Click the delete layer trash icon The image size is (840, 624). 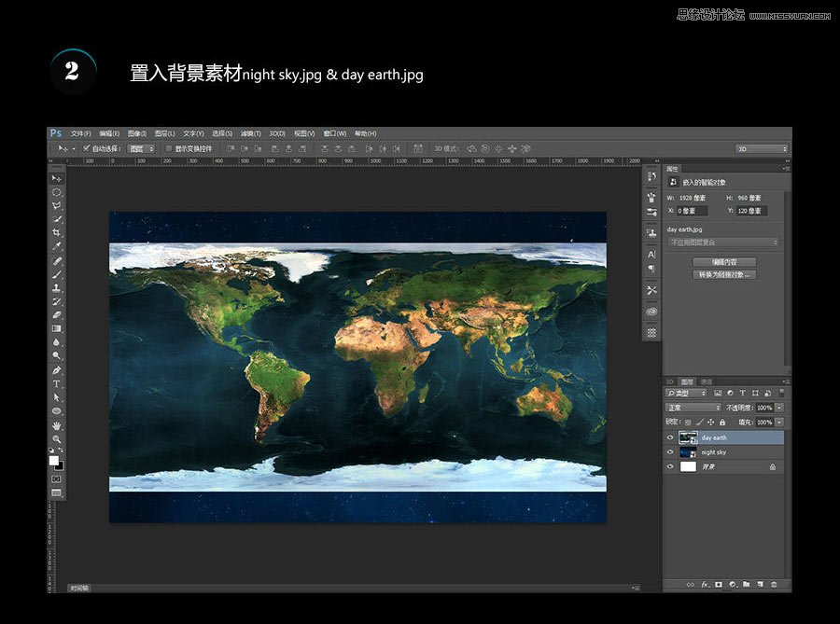click(x=774, y=585)
